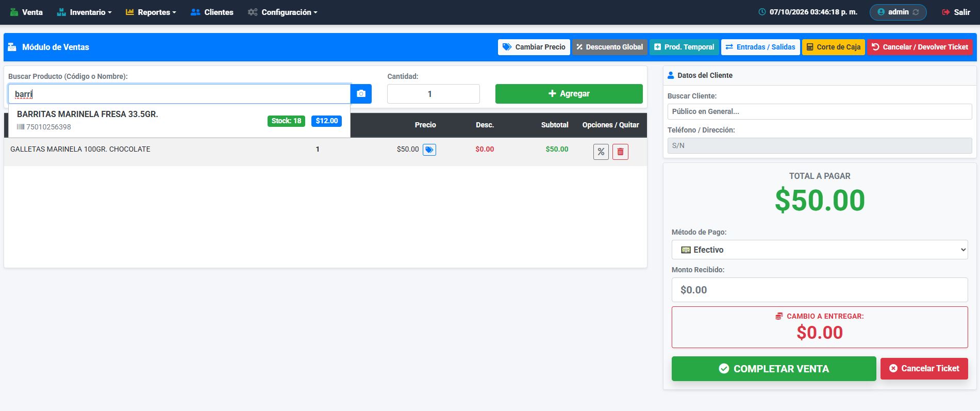The image size is (980, 411).
Task: Open the Clientes page
Action: tap(212, 12)
